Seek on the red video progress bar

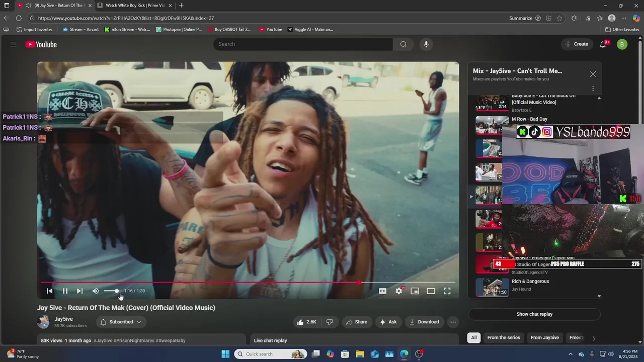tap(248, 283)
